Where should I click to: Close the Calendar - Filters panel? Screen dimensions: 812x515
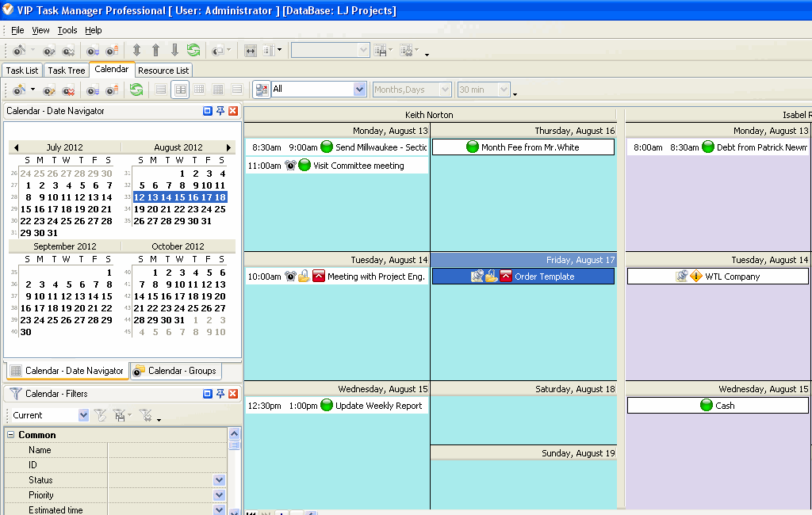pos(233,394)
